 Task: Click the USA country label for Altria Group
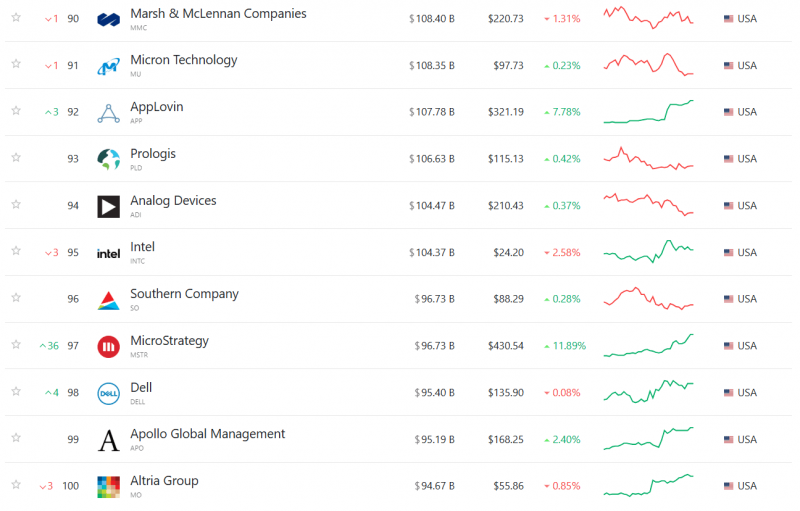coord(747,486)
